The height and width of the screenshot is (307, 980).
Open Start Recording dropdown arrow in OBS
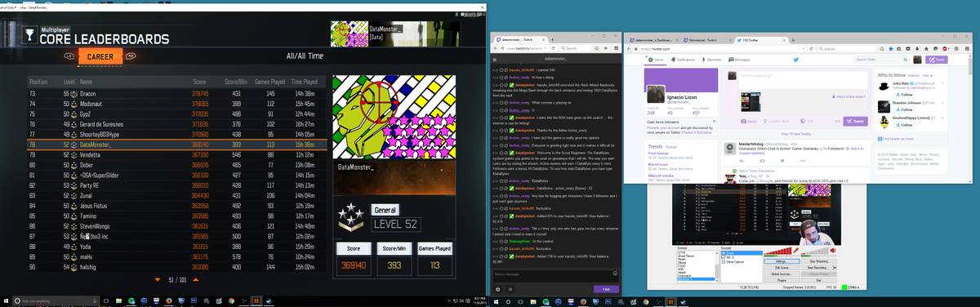click(835, 268)
